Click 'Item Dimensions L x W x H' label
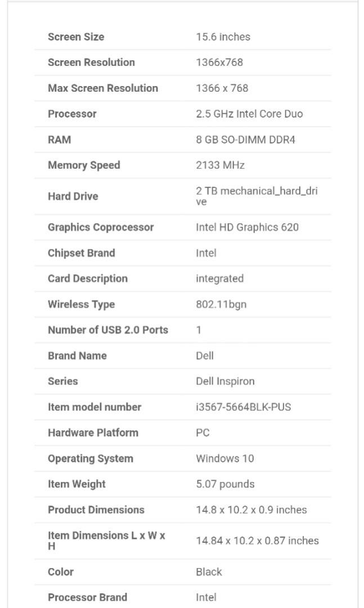This screenshot has width=364, height=608. pos(106,541)
